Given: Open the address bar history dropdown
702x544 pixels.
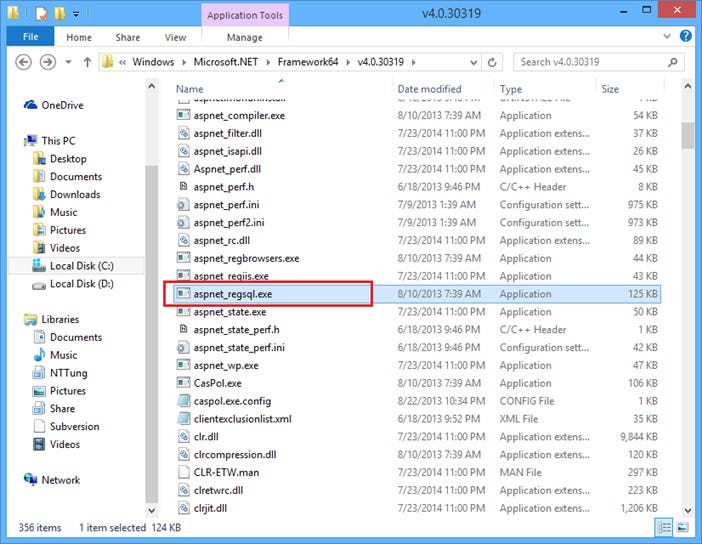Looking at the screenshot, I should (x=474, y=62).
